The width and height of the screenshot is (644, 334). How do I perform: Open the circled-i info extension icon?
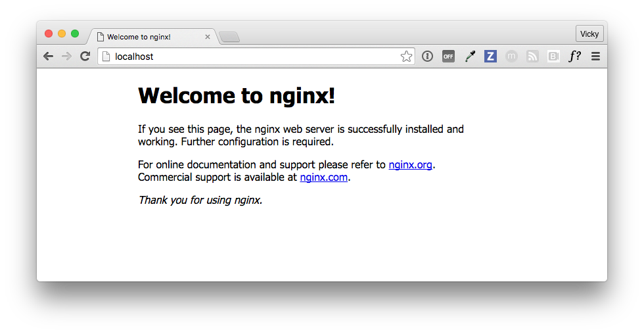point(427,57)
